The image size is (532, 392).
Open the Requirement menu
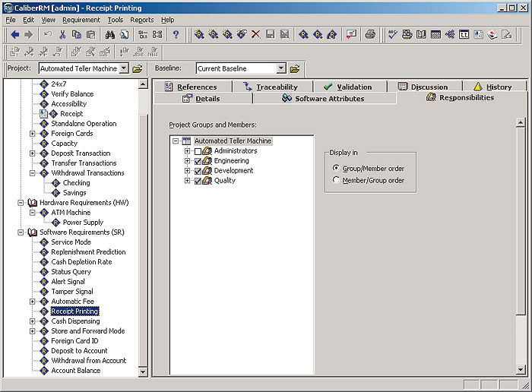[x=81, y=20]
